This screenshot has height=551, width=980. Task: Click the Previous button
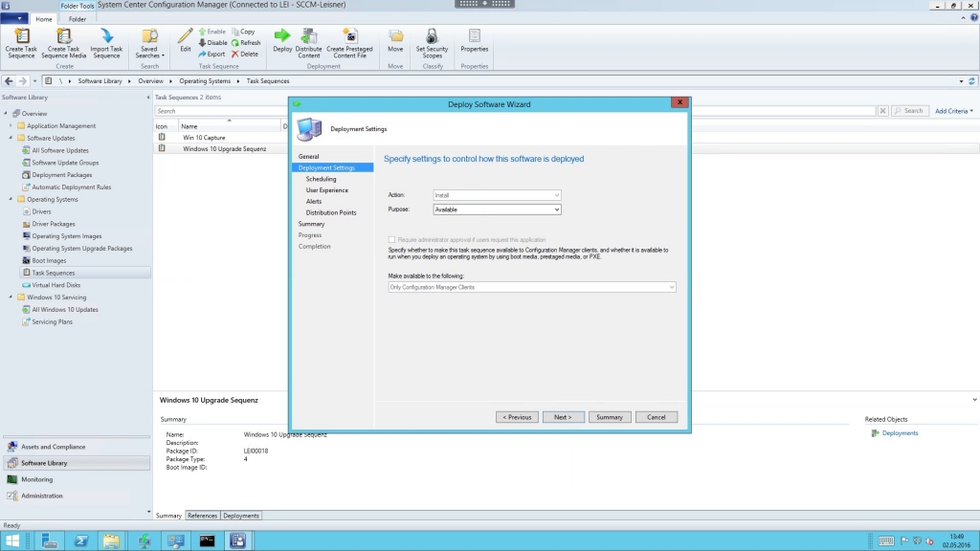point(517,417)
